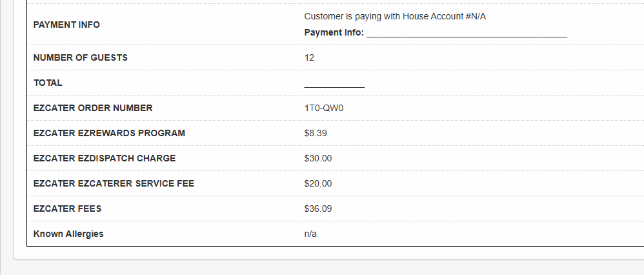The image size is (644, 275).
Task: Click the EZCATER FEES label
Action: 67,209
